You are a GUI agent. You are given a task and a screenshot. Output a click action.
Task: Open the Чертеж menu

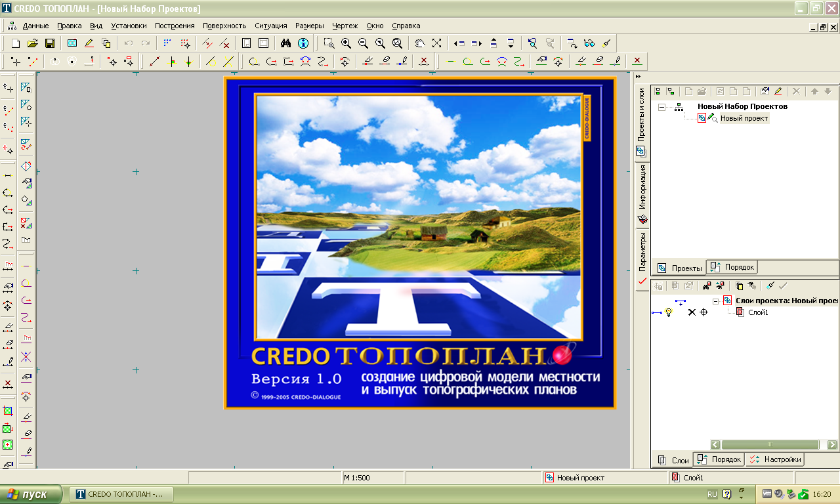[345, 26]
